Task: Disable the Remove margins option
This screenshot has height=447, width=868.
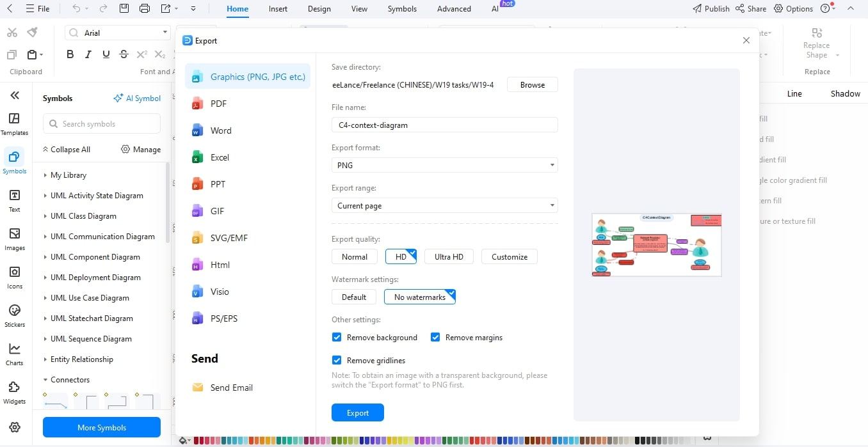Action: [435, 337]
